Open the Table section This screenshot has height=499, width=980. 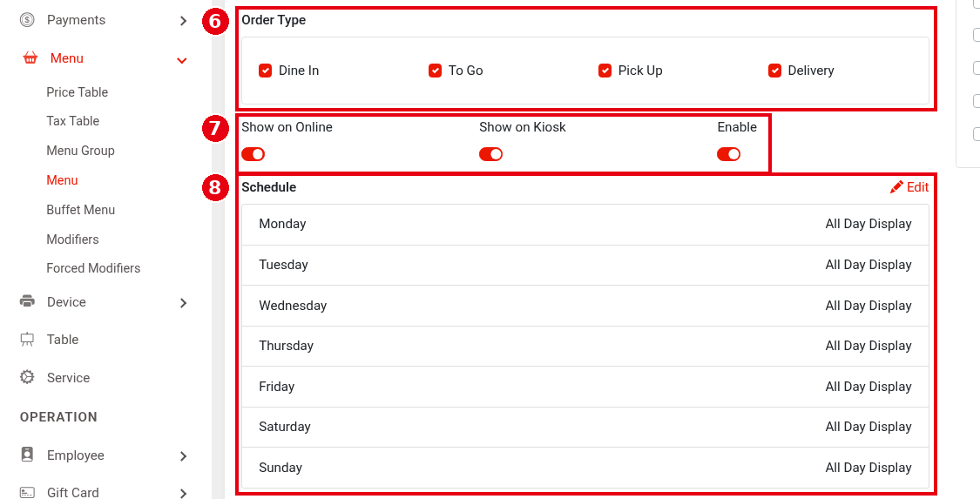click(x=63, y=339)
